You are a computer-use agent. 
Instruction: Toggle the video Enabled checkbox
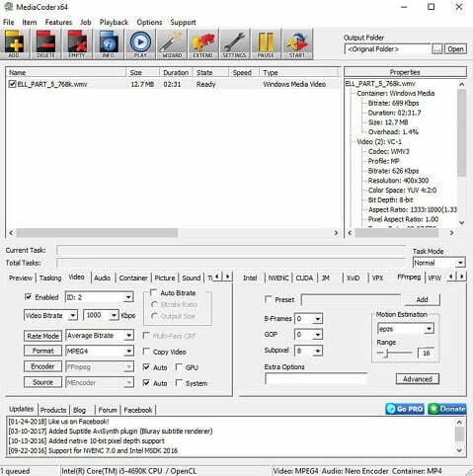point(29,297)
